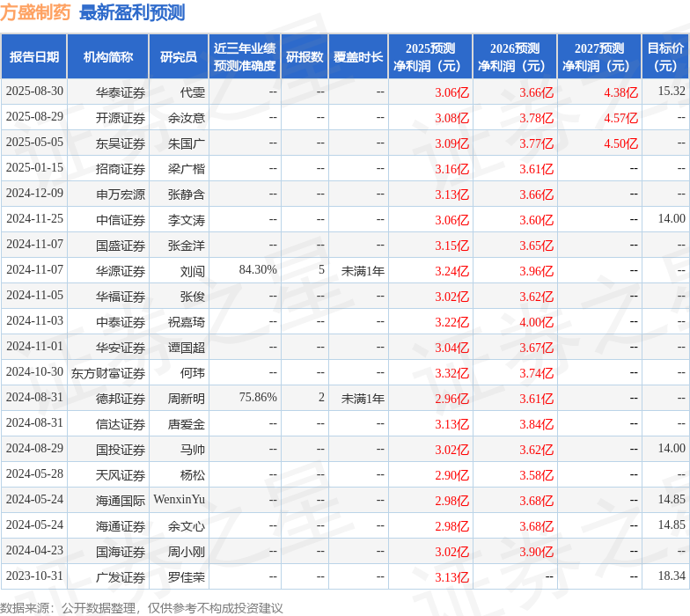Screen dimensions: 690x616
Task: Click the 2023-10-31 report date
Action: 35,576
